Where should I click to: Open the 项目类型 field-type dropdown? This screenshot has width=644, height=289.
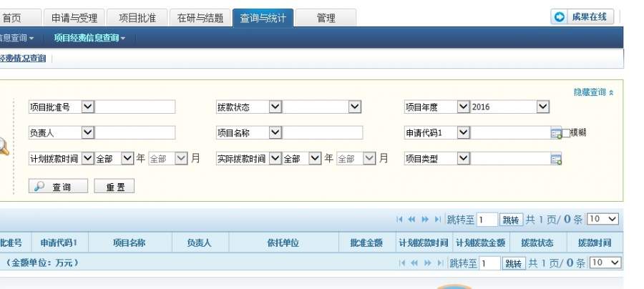[x=463, y=159]
